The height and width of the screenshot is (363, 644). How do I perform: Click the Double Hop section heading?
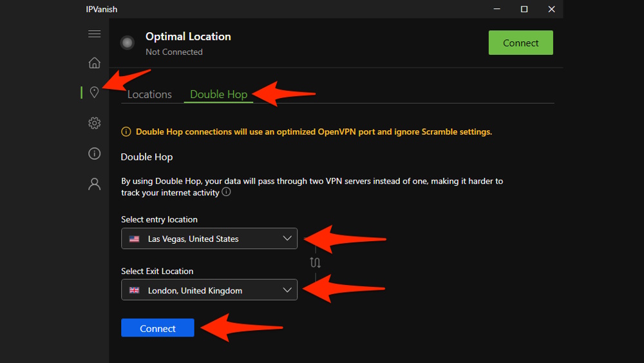(147, 157)
